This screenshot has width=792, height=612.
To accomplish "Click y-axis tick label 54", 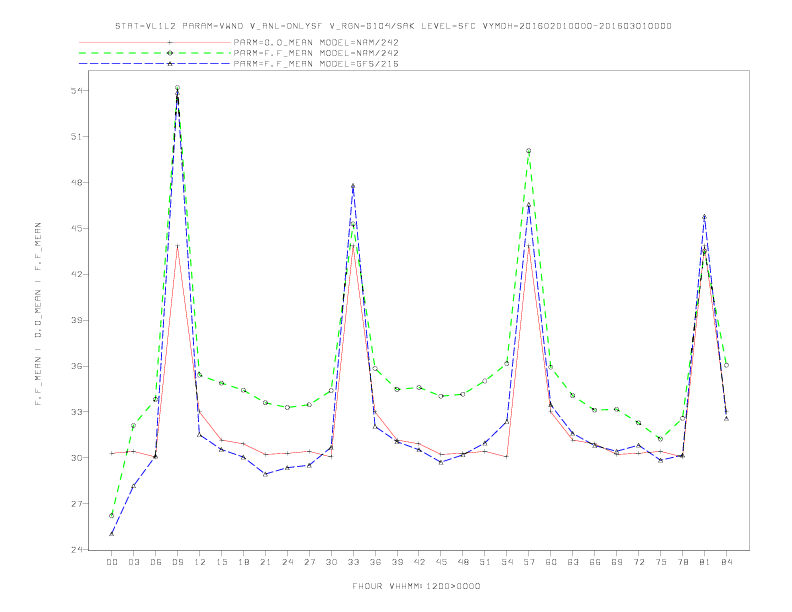I will pyautogui.click(x=77, y=91).
